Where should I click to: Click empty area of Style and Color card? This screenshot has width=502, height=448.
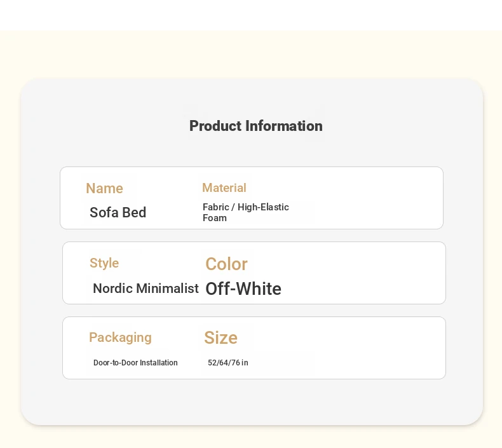[368, 273]
